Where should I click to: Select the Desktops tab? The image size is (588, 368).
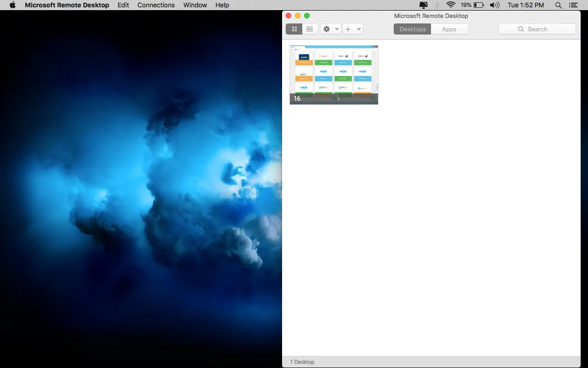(413, 29)
